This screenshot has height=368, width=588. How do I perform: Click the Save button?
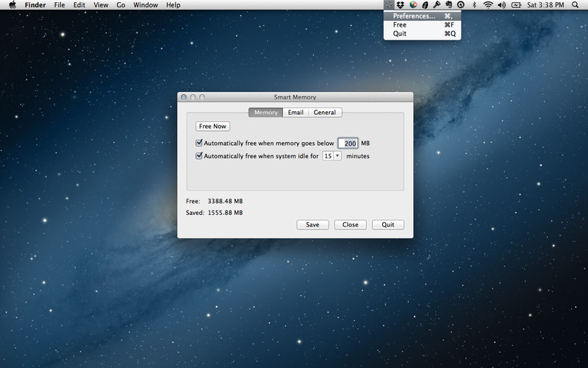pos(313,224)
